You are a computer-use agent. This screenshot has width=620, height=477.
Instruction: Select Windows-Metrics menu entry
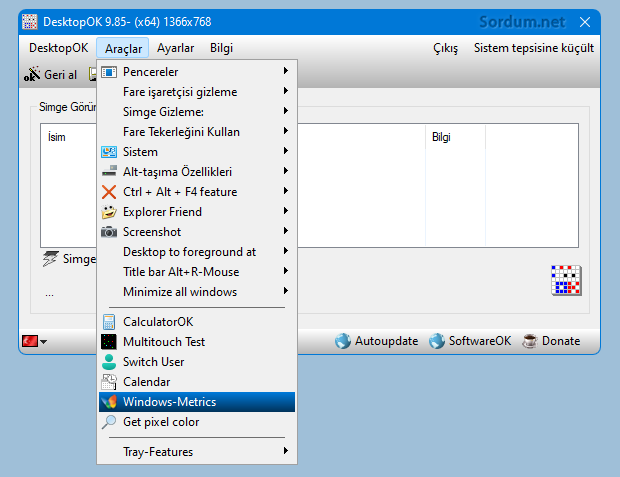[x=197, y=402]
